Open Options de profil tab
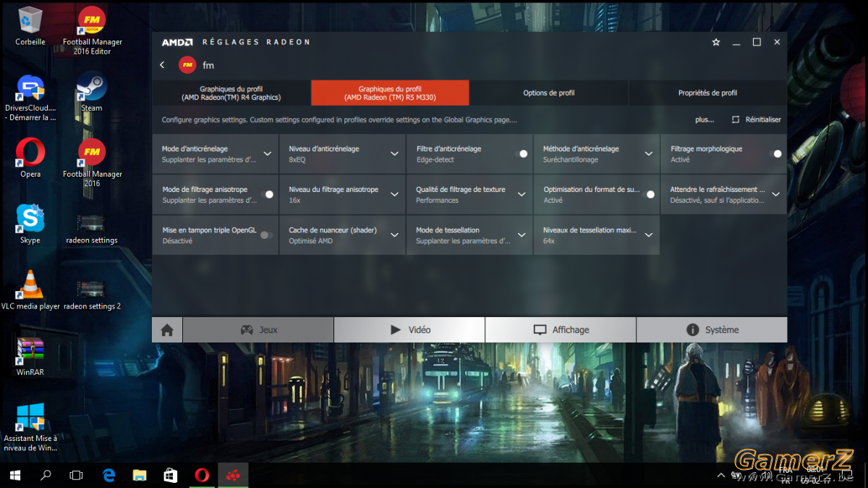868x488 pixels. click(x=549, y=93)
